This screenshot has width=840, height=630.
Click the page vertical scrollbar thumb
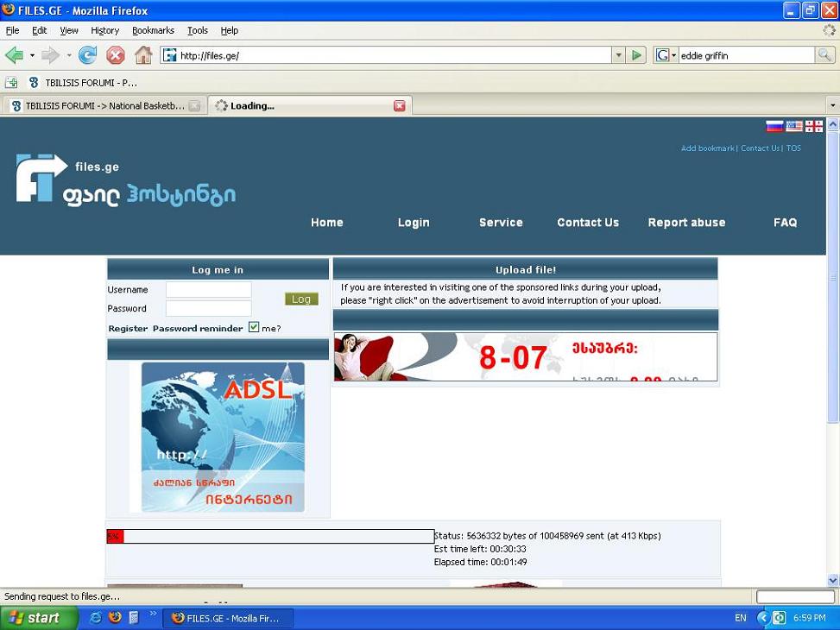pos(832,276)
